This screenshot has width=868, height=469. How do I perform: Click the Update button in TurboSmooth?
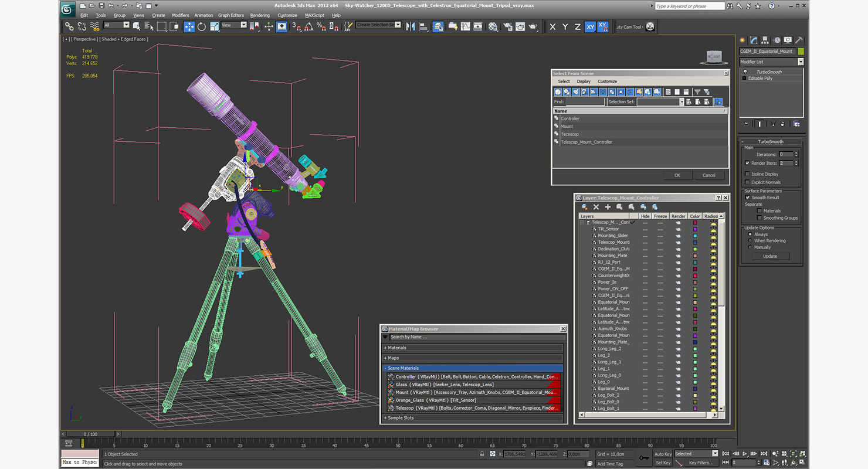click(x=770, y=256)
